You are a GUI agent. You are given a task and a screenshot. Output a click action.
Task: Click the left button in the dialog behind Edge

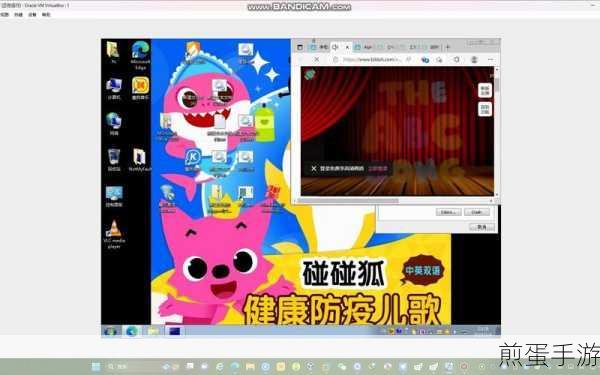click(x=448, y=212)
